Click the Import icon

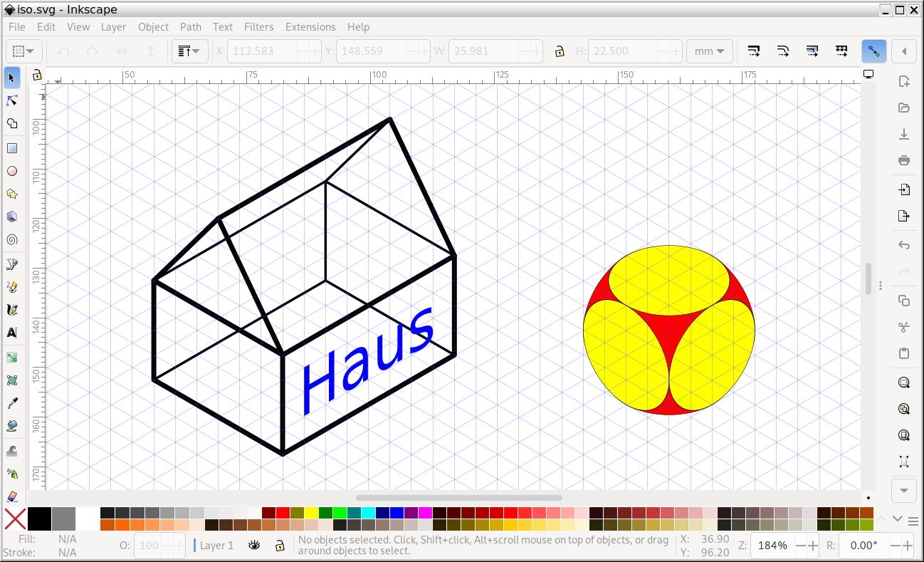(x=904, y=189)
